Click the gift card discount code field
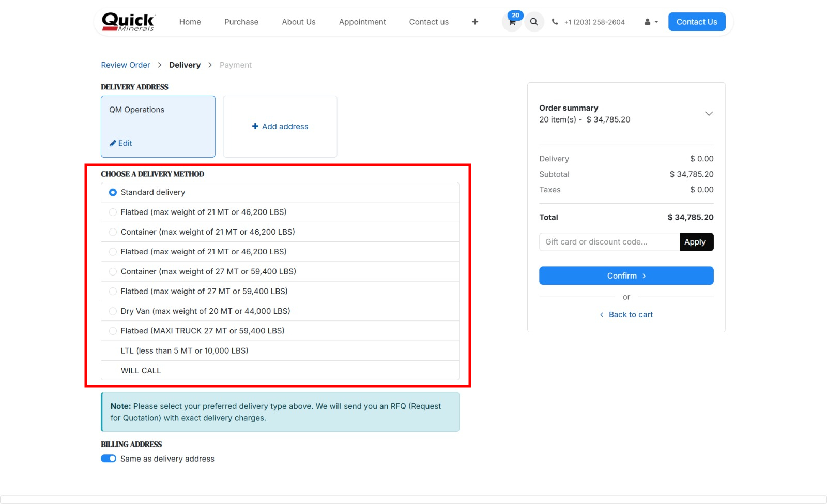827x504 pixels. 609,241
